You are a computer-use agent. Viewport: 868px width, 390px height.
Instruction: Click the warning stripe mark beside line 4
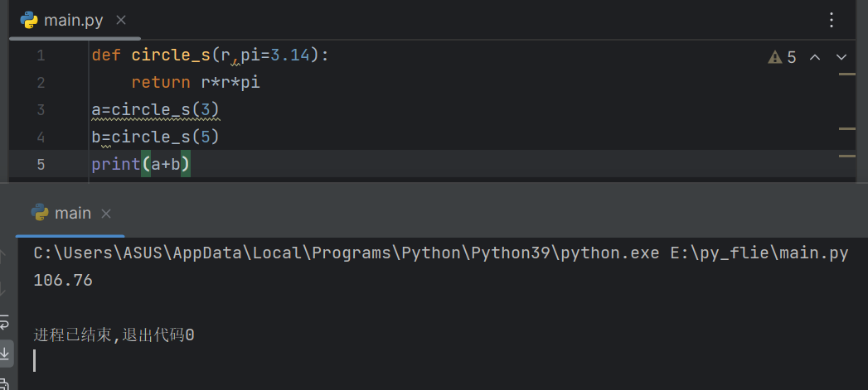847,128
